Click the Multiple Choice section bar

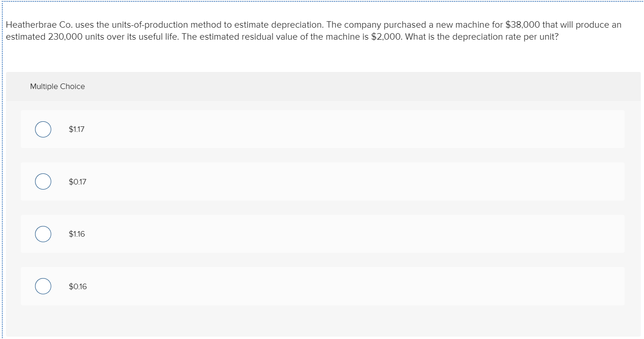(x=323, y=86)
